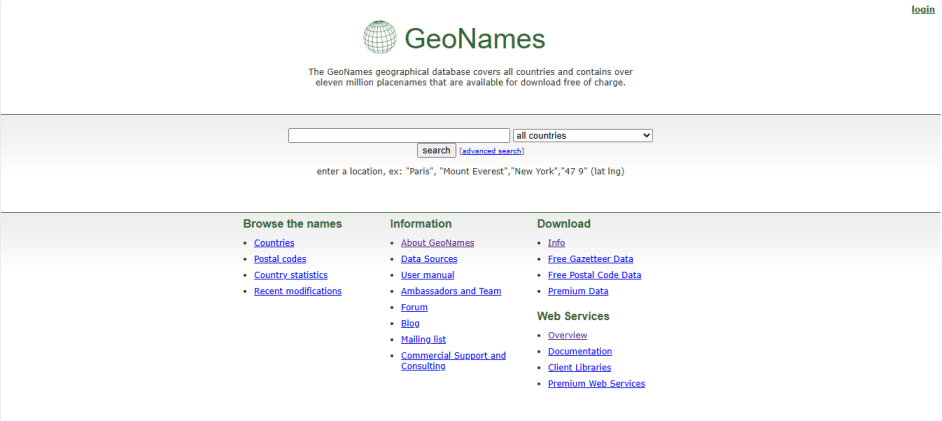Viewport: 942px width, 421px height.
Task: Open the all countries dropdown
Action: (582, 135)
